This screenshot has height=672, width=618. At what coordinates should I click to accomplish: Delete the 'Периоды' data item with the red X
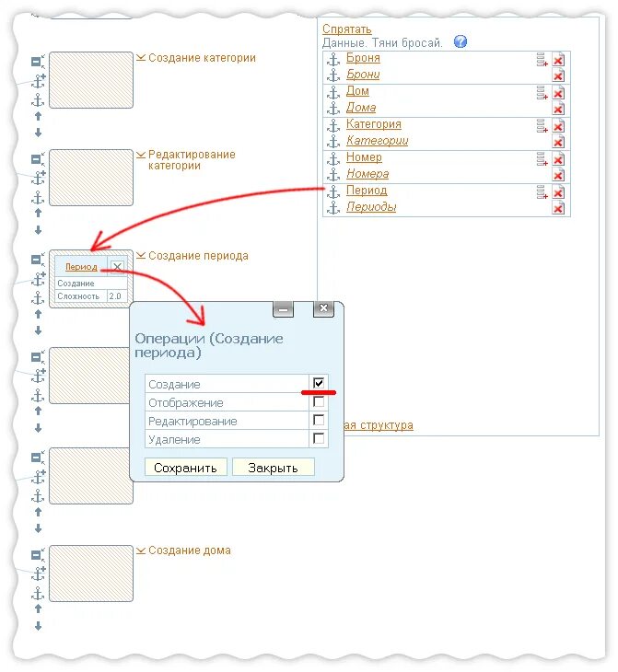coord(558,208)
